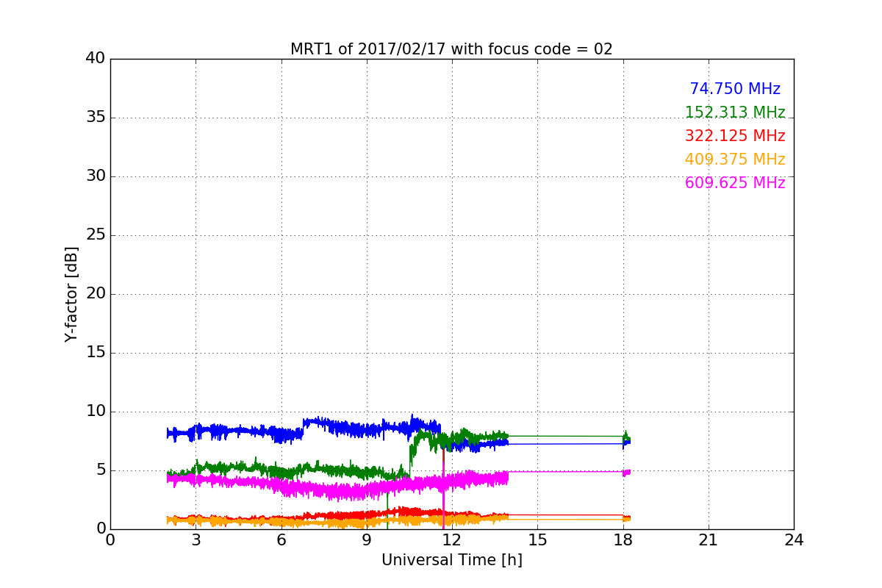
Task: Select the '609.625 MHz' legend label
Action: point(735,183)
